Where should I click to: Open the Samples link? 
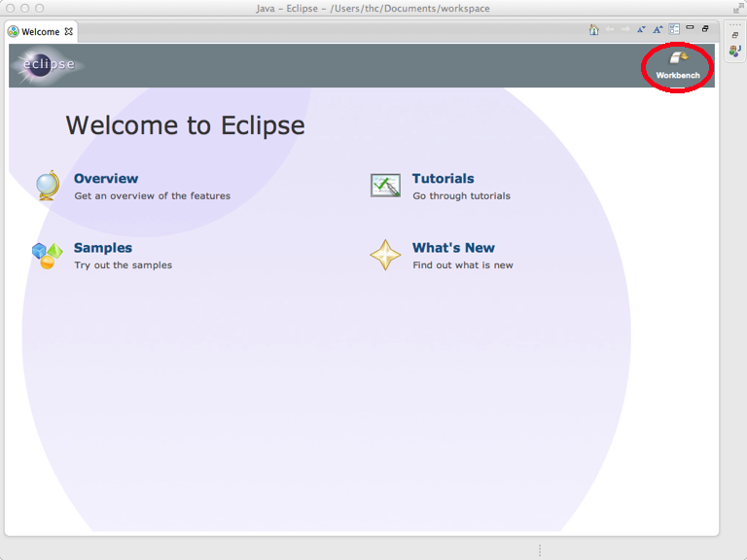(103, 248)
